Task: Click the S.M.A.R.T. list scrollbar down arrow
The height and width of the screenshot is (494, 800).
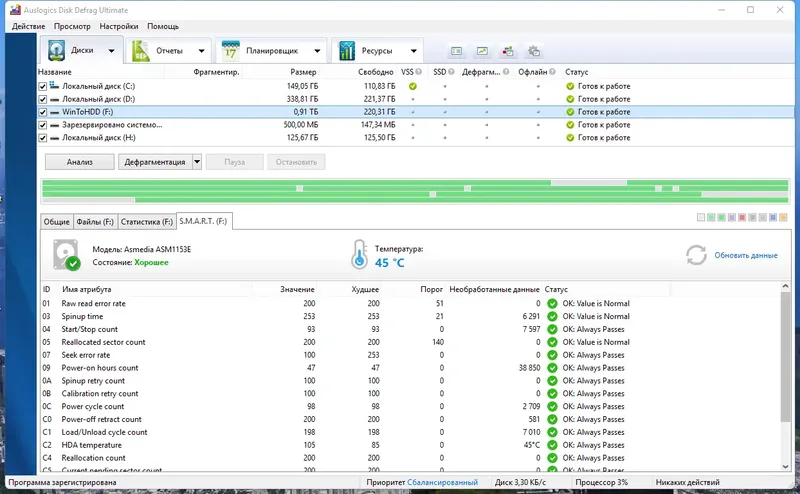Action: click(x=786, y=466)
